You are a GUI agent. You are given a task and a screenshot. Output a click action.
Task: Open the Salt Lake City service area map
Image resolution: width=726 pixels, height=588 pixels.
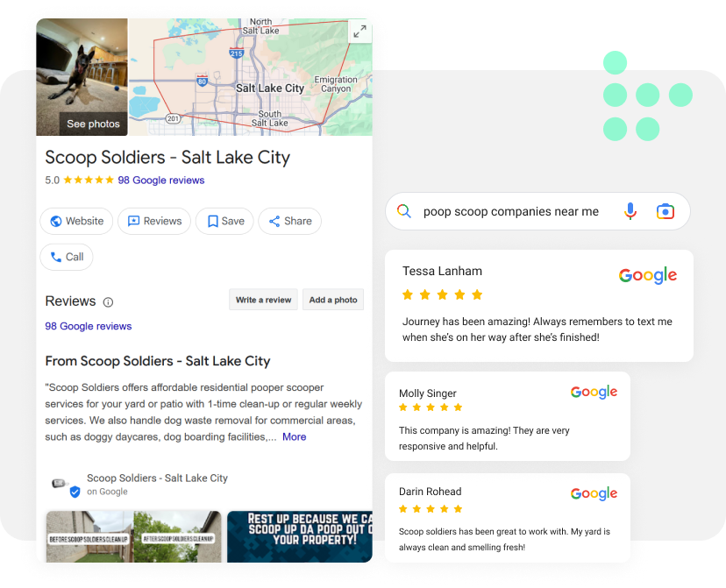[x=251, y=77]
